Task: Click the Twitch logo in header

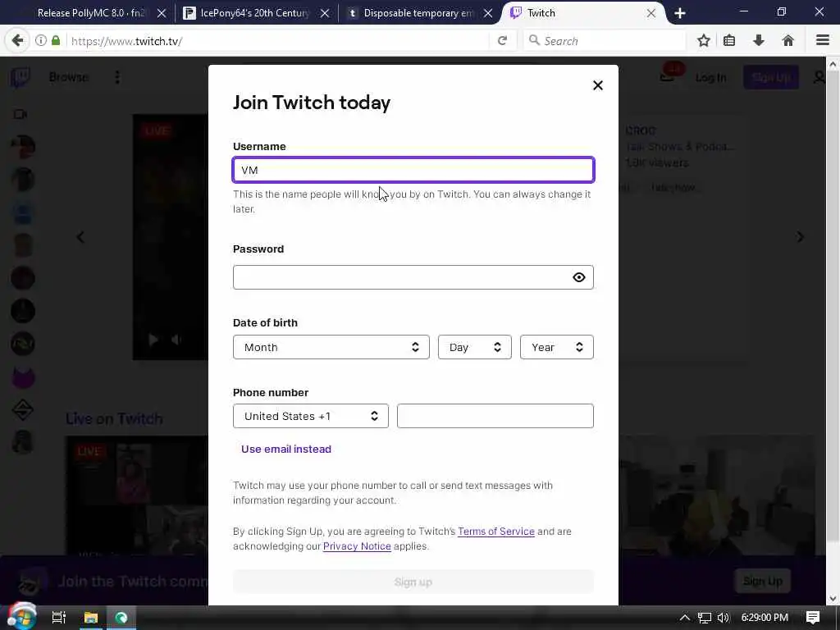Action: click(21, 78)
